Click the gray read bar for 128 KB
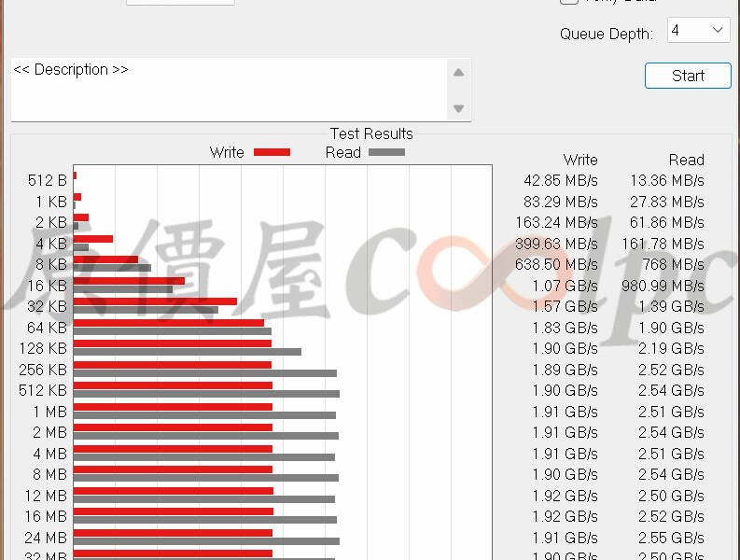Viewport: 740px width, 560px height. [188, 352]
